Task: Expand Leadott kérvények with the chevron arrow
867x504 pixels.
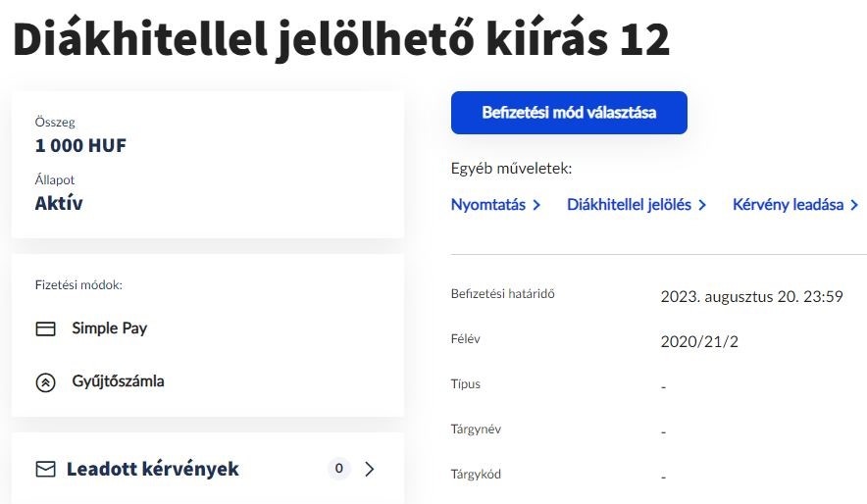Action: (370, 469)
